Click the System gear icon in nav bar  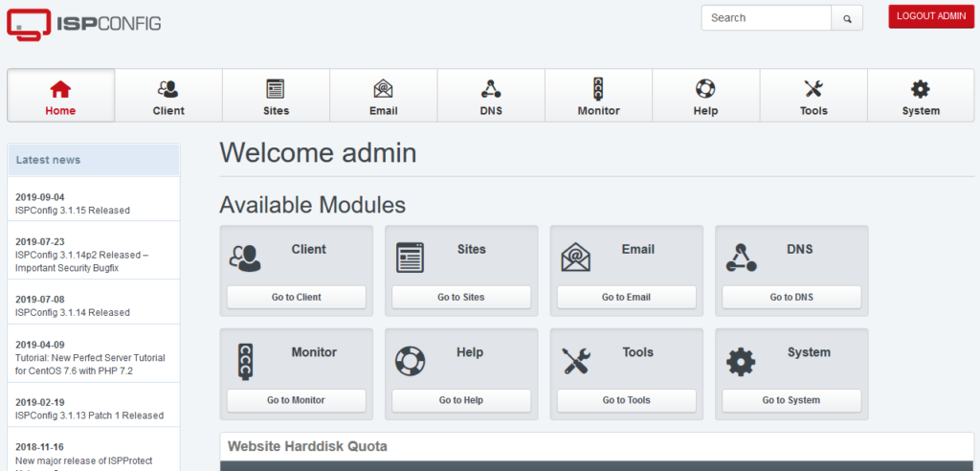(x=920, y=89)
